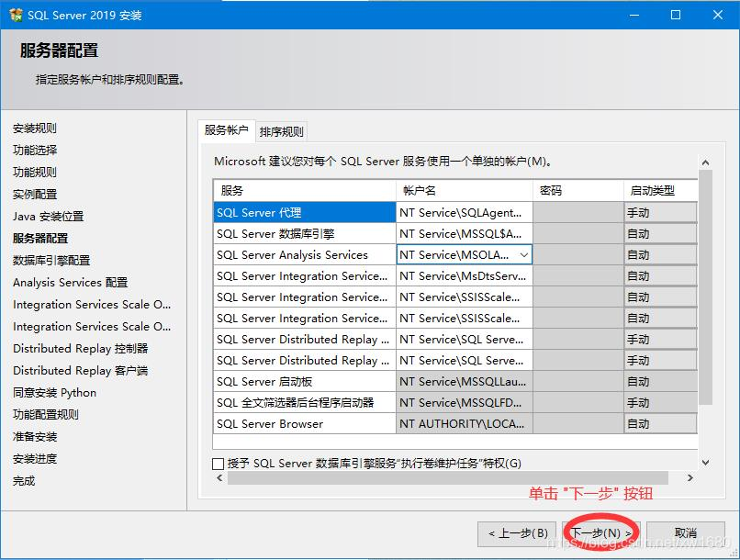Click the SQL Server 2019 installer title icon
740x560 pixels.
point(16,15)
